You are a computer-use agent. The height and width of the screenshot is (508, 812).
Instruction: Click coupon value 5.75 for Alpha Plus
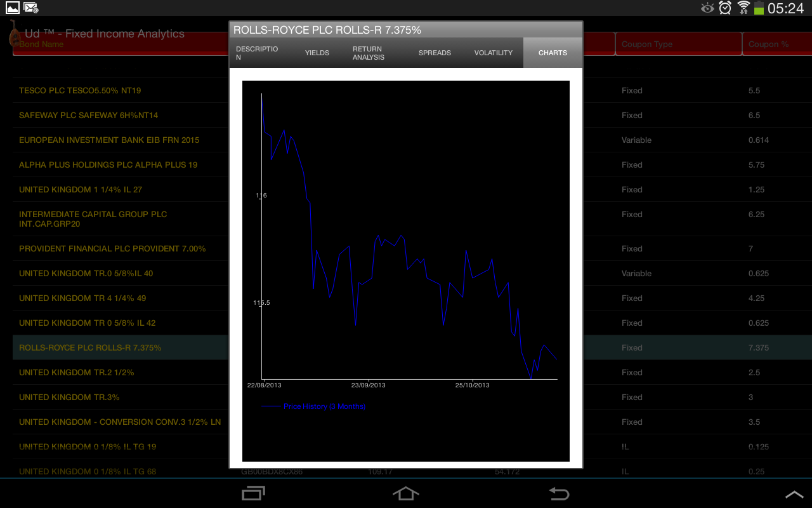[756, 165]
